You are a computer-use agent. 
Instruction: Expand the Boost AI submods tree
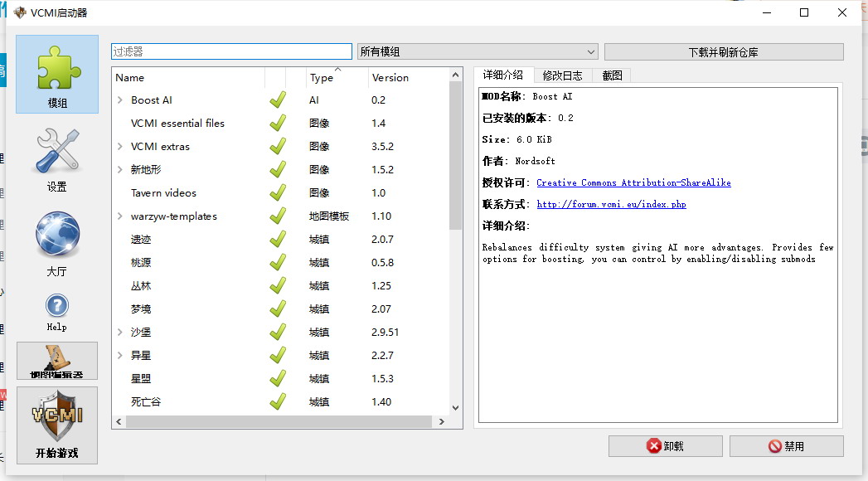(x=120, y=100)
